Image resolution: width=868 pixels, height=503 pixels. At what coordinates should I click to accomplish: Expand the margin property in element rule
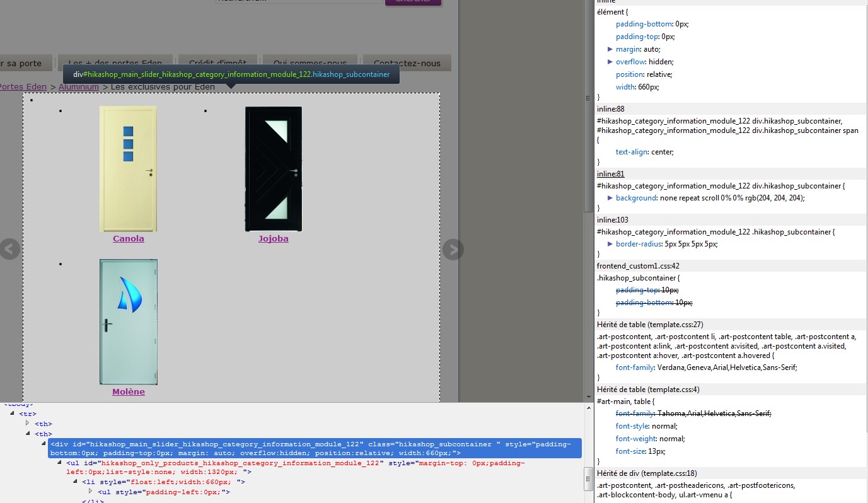coord(610,49)
